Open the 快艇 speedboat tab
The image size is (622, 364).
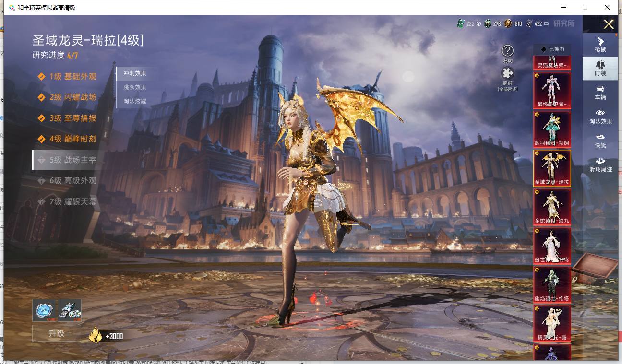(600, 141)
